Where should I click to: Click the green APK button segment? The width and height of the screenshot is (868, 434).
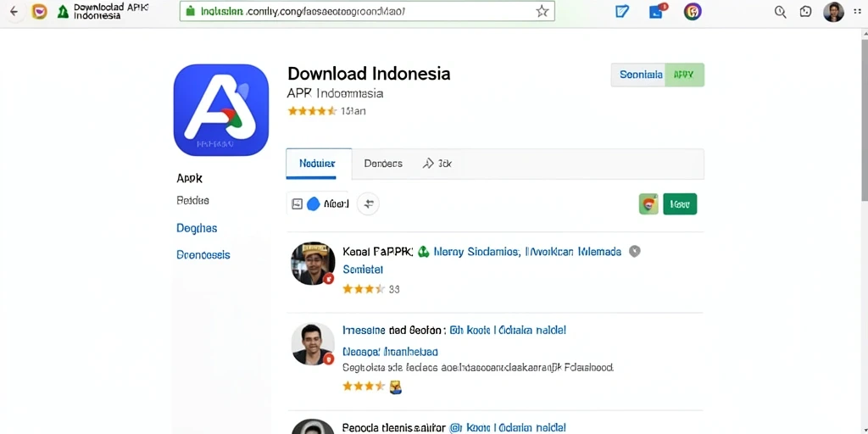pos(684,75)
